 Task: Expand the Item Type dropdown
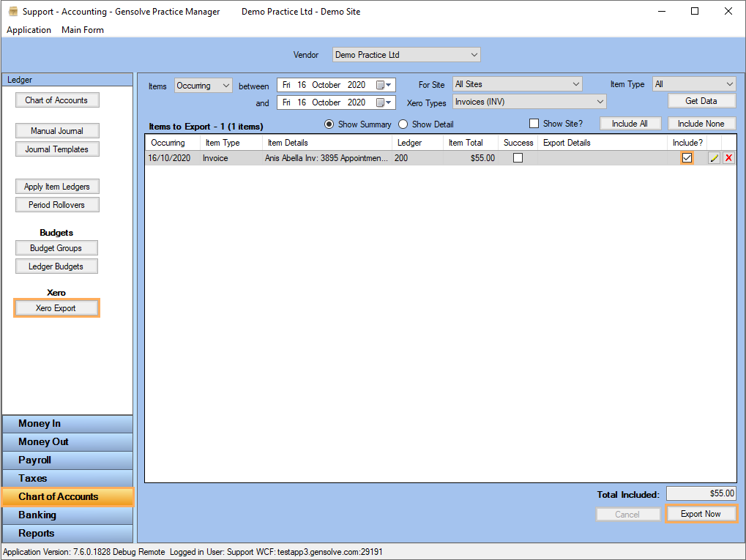(x=729, y=84)
